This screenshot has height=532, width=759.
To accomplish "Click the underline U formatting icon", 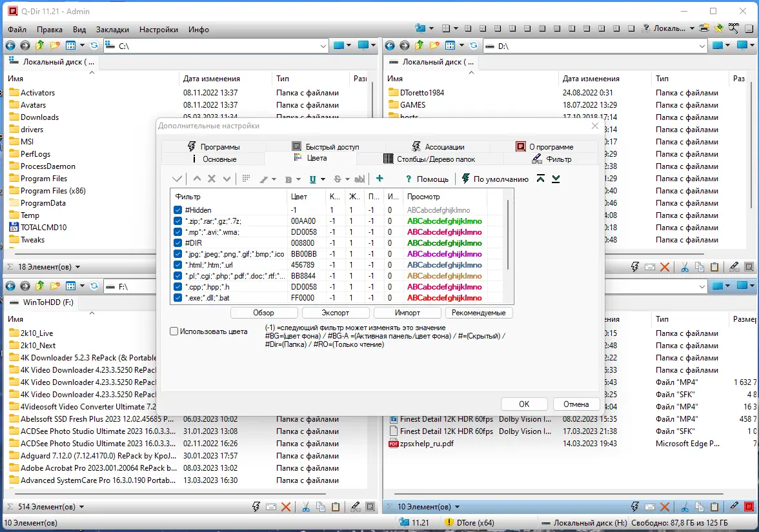I will pyautogui.click(x=313, y=179).
